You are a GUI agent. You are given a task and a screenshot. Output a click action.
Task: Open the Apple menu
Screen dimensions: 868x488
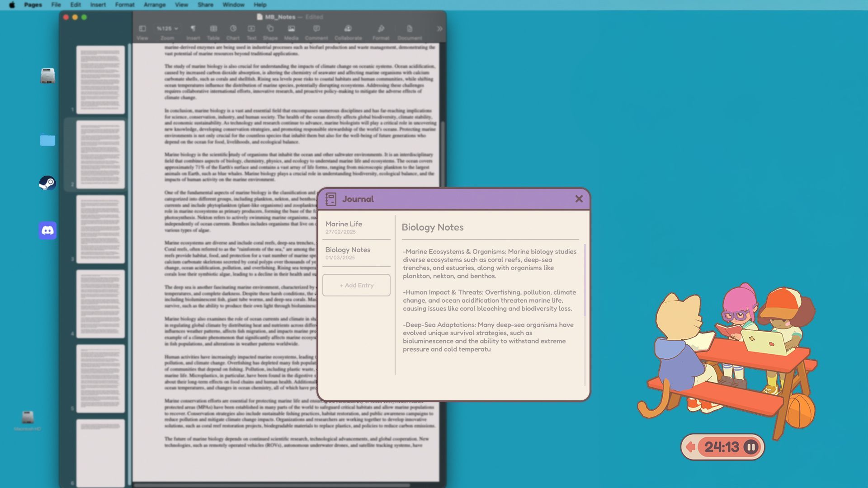(x=12, y=5)
